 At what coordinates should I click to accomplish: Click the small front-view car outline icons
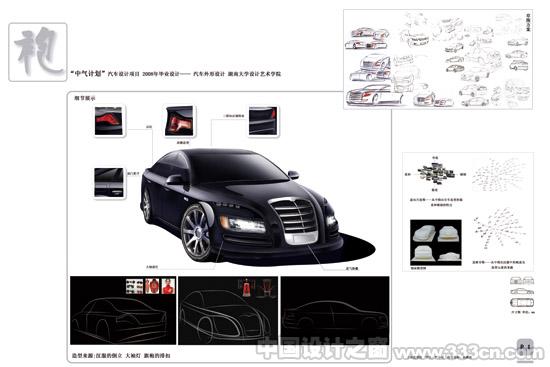coord(522,280)
